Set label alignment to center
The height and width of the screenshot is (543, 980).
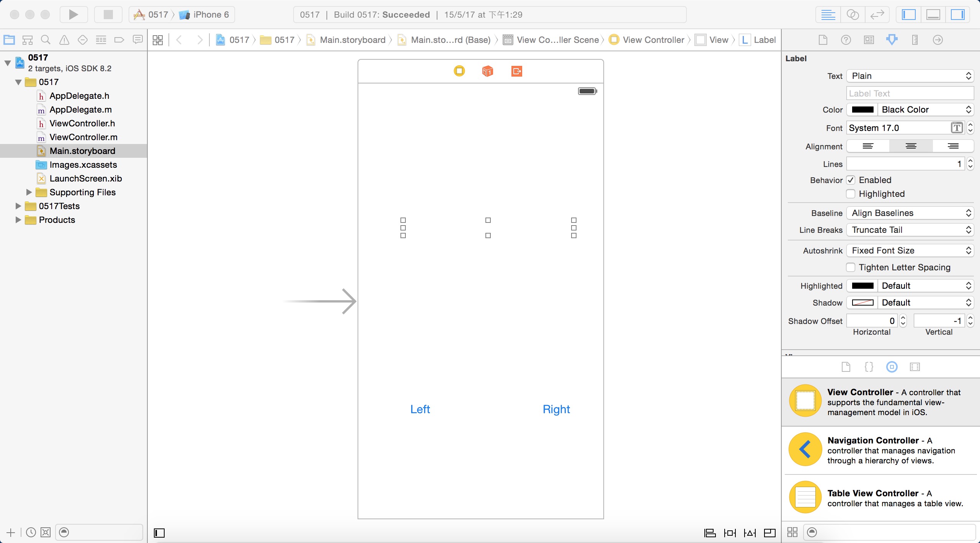(911, 146)
